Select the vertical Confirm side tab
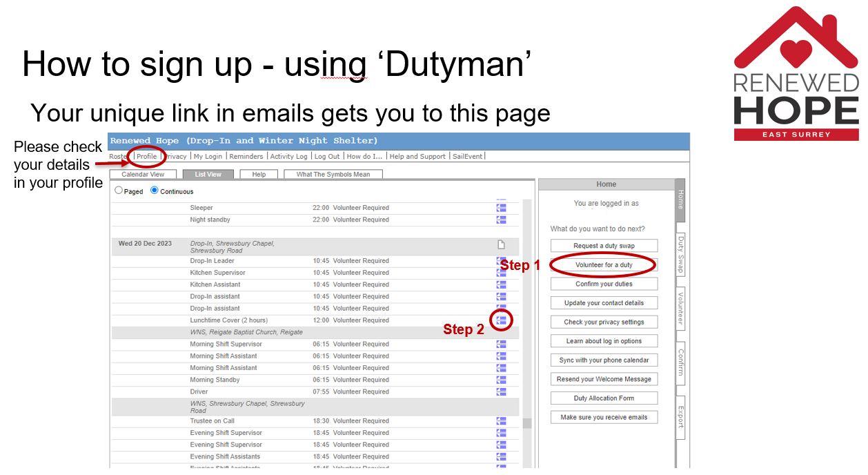 click(680, 362)
